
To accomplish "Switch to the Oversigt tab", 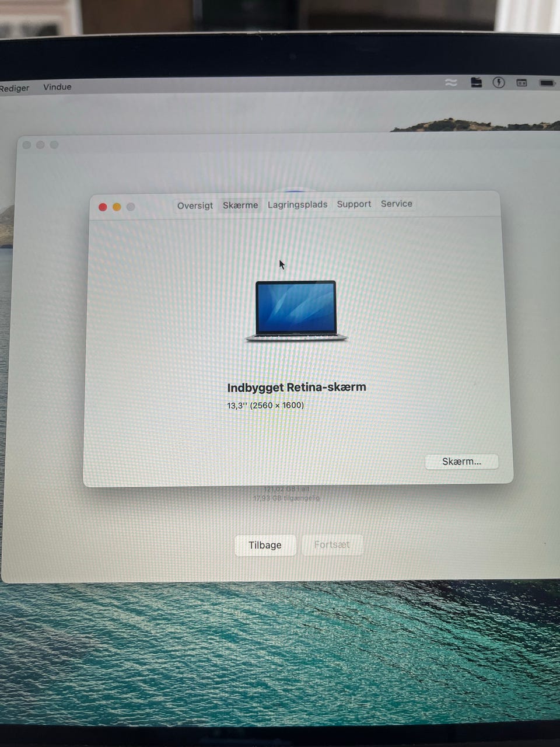I will [195, 205].
